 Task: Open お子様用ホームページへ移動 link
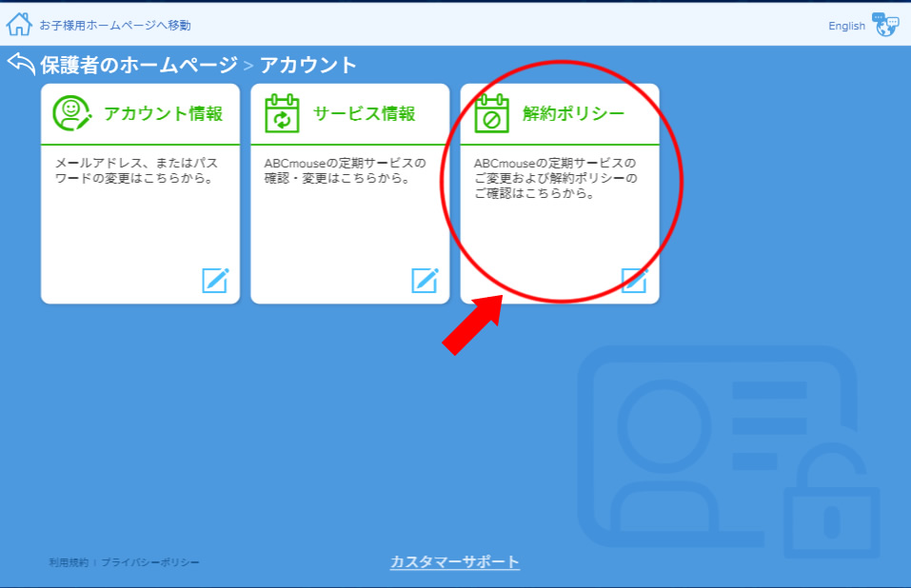tap(115, 25)
